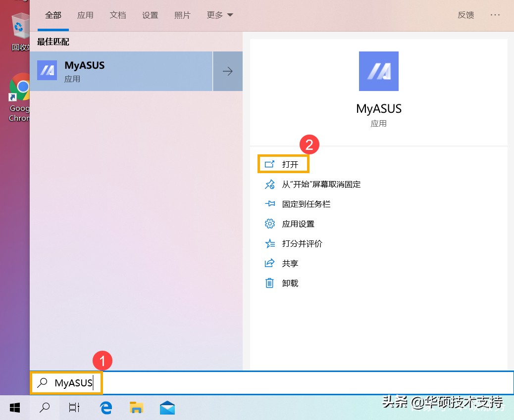Open 应用设置 gear icon for MyASUS
514x420 pixels.
tap(270, 224)
